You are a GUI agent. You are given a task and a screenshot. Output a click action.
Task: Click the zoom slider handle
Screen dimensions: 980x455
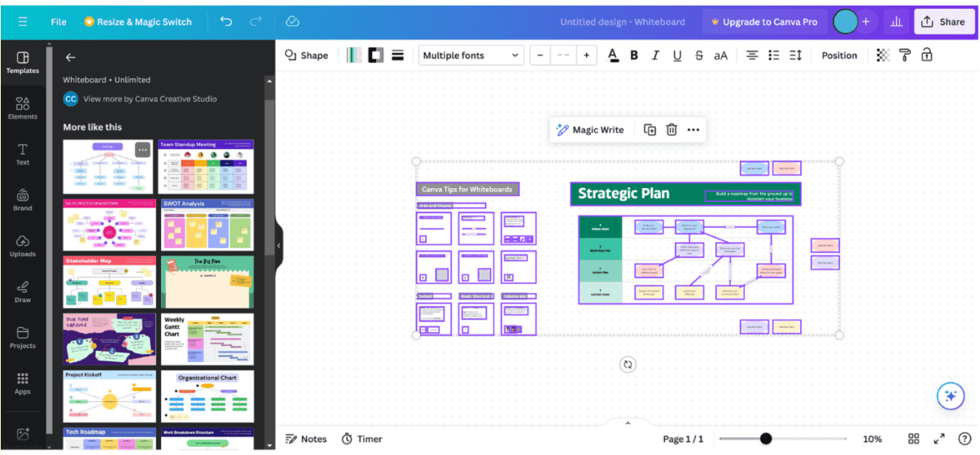(766, 439)
